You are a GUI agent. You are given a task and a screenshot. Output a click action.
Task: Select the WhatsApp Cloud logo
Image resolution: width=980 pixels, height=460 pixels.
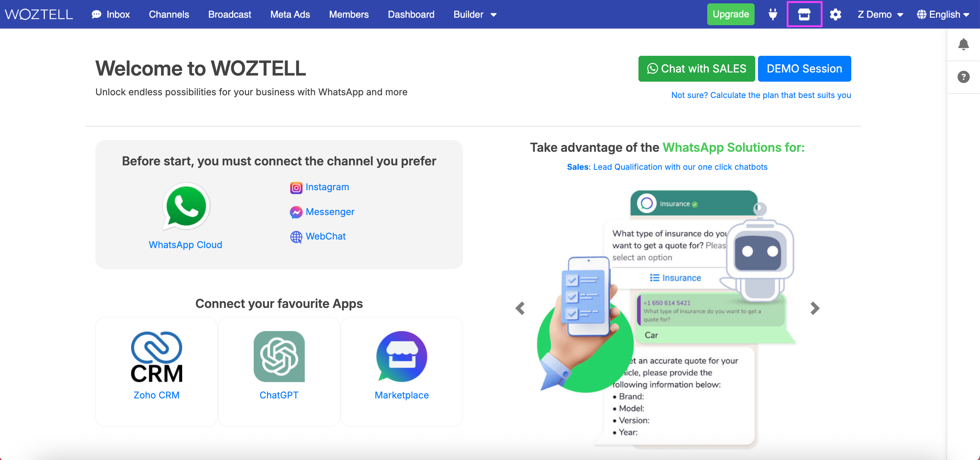[186, 207]
